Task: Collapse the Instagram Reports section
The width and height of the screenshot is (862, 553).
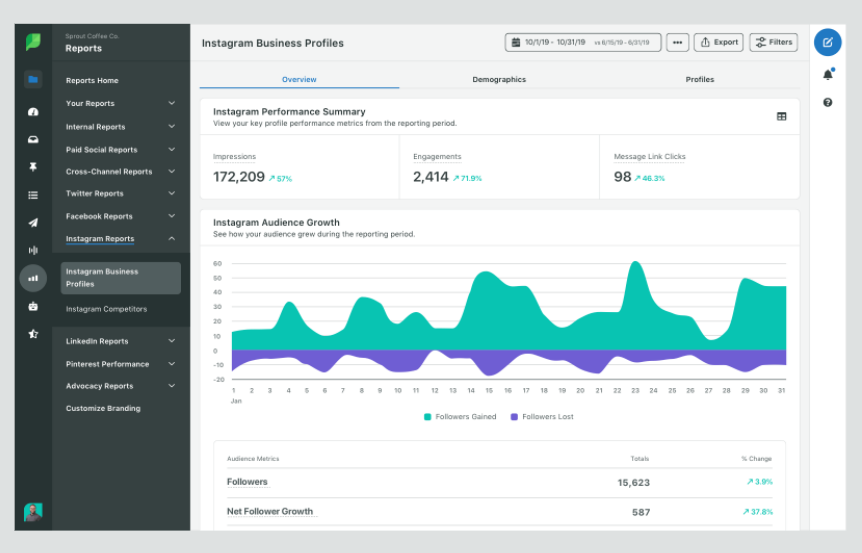Action: 120,239
